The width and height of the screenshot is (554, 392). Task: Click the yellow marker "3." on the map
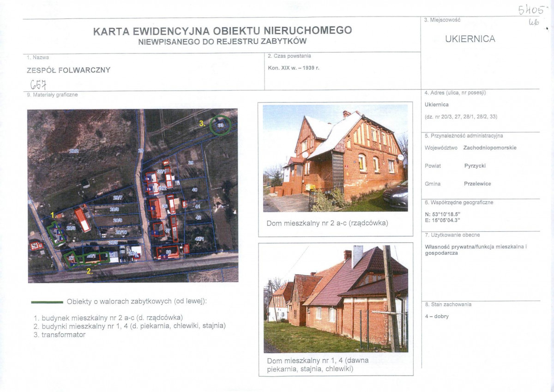pos(202,123)
